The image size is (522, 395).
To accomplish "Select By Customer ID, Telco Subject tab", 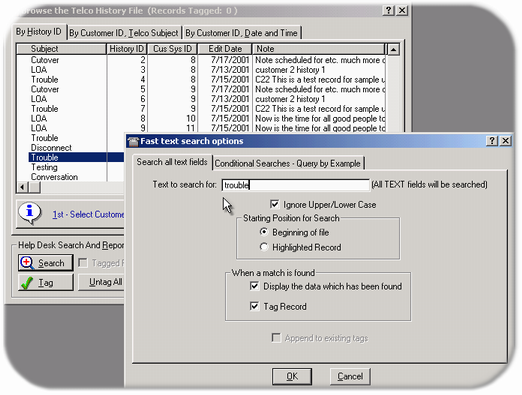I will (x=124, y=33).
